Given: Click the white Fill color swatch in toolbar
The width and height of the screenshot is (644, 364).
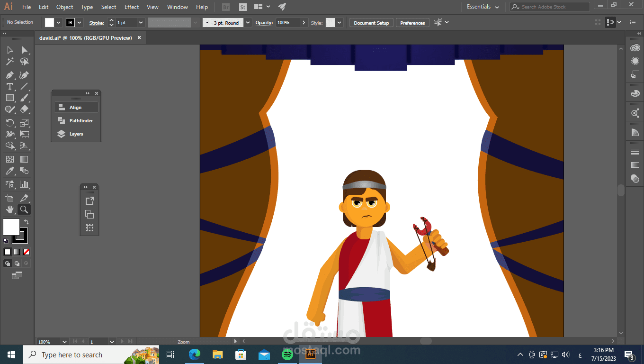Looking at the screenshot, I should pos(11,227).
